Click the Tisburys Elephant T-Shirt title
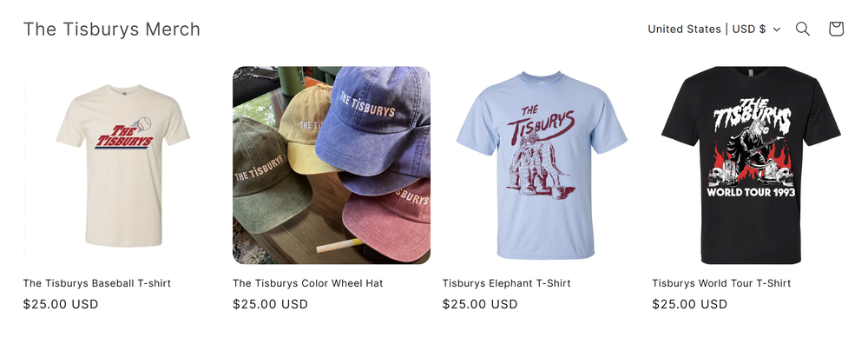Image resolution: width=868 pixels, height=351 pixels. tap(507, 283)
